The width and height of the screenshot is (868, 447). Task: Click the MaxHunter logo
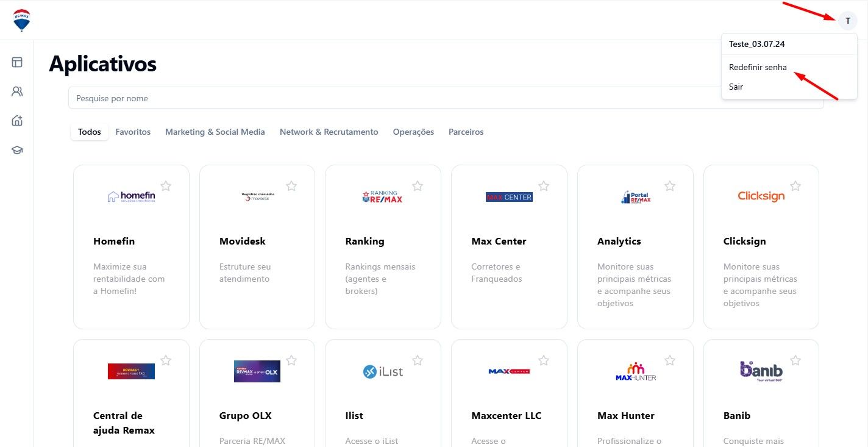click(636, 371)
